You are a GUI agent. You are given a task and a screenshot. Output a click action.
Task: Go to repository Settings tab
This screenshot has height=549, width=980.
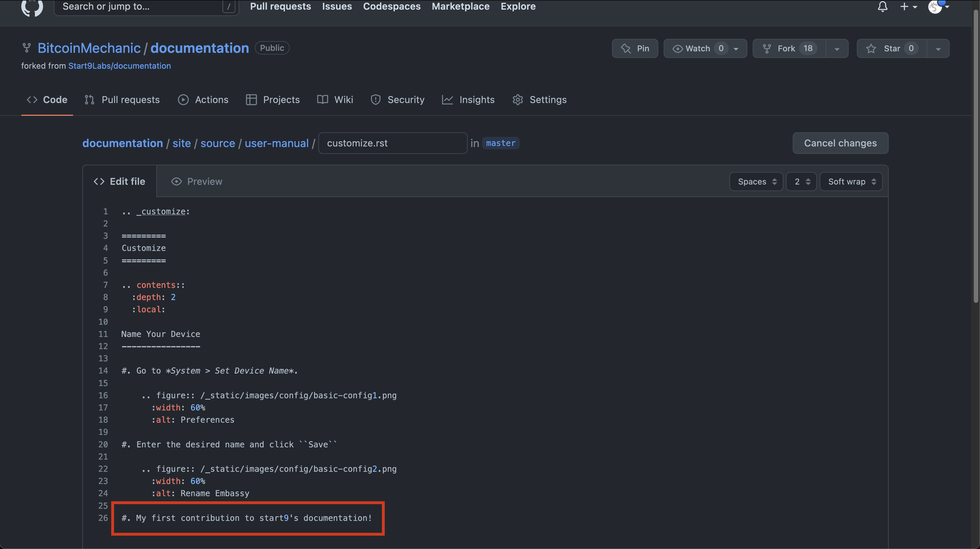tap(539, 100)
